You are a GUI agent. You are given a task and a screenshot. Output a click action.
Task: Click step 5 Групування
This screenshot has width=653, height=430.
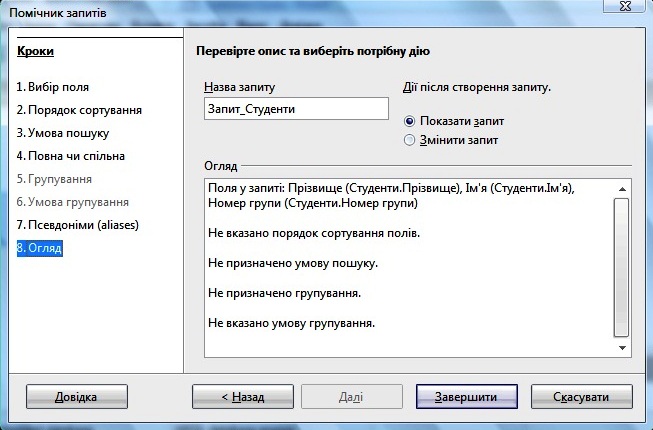54,179
